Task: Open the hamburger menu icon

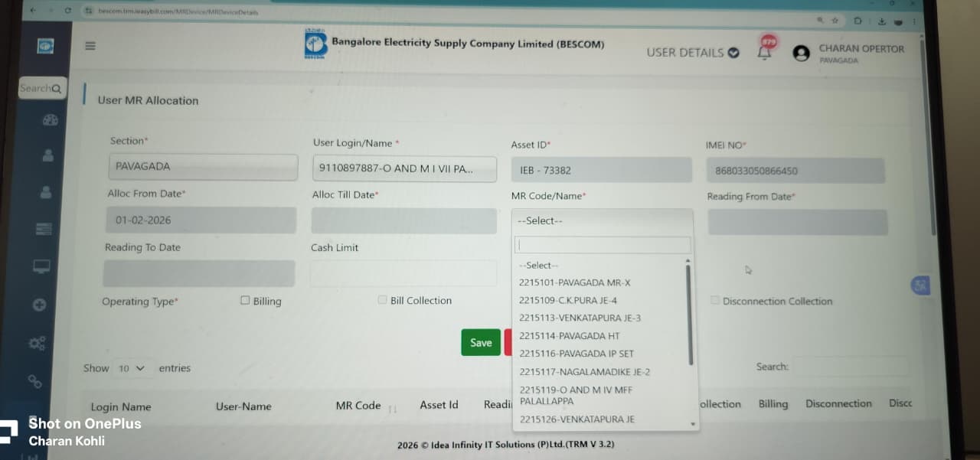Action: click(x=90, y=46)
